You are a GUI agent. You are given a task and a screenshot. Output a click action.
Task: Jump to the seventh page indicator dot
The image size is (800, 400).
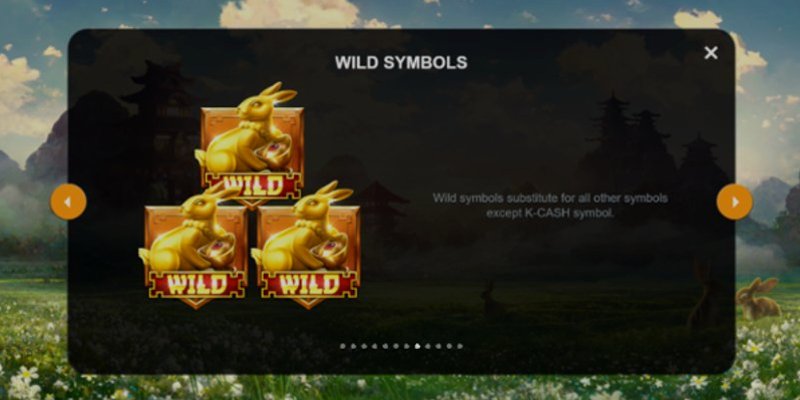407,346
